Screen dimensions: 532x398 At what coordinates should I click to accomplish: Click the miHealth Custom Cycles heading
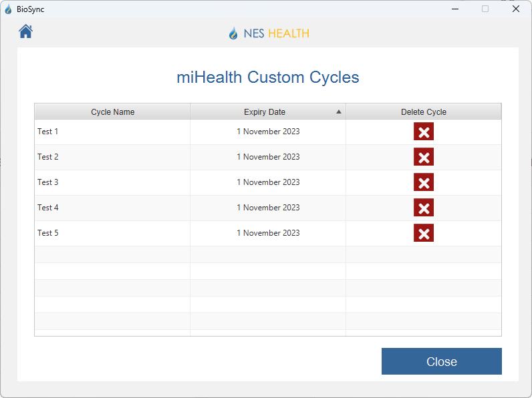tap(268, 77)
